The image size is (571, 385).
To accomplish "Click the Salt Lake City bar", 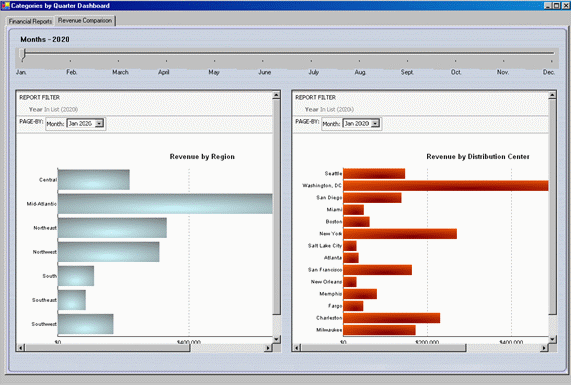I will (350, 246).
